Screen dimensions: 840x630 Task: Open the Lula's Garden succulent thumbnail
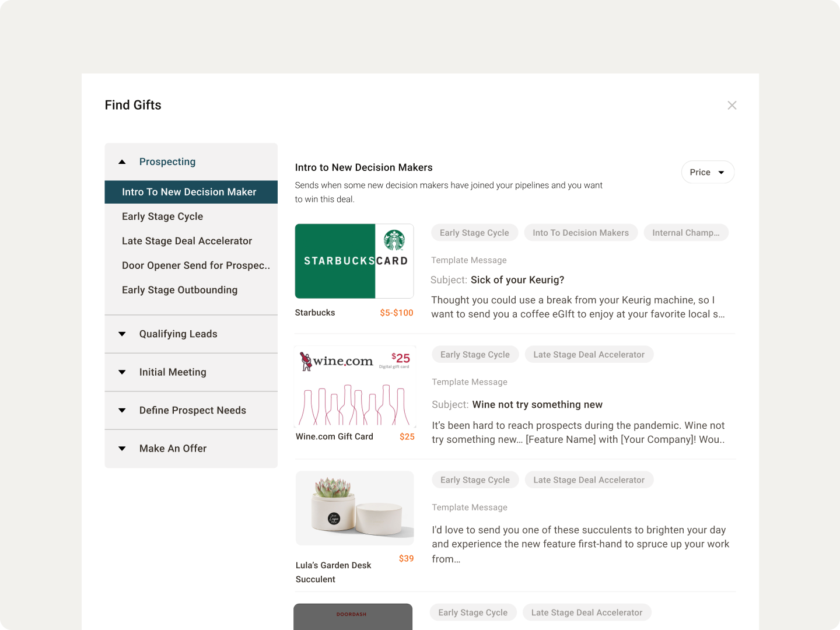click(x=355, y=508)
